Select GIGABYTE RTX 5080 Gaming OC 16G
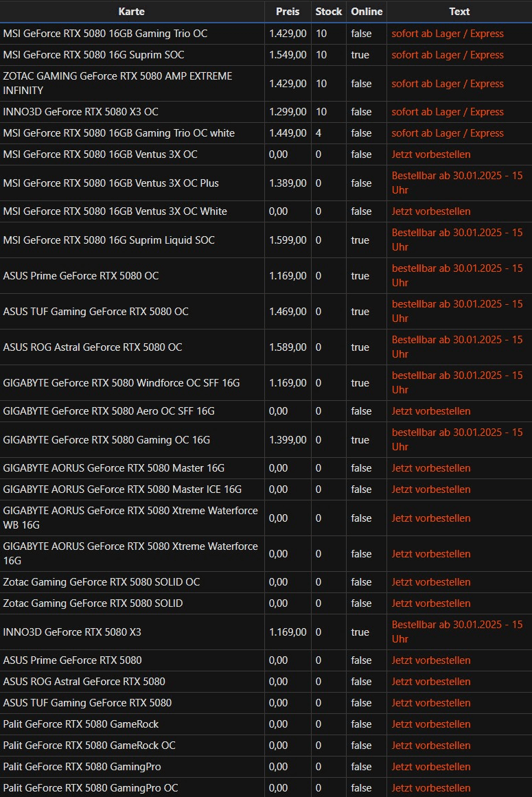532x797 pixels. (106, 439)
